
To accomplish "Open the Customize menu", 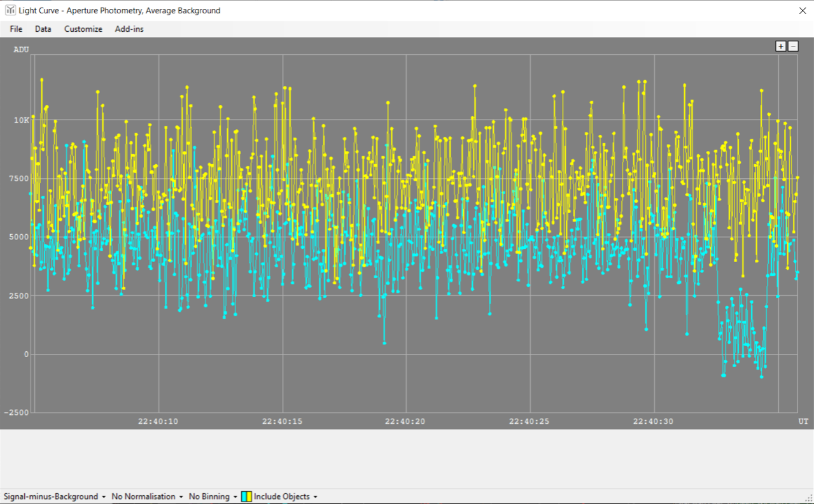I will [x=83, y=29].
